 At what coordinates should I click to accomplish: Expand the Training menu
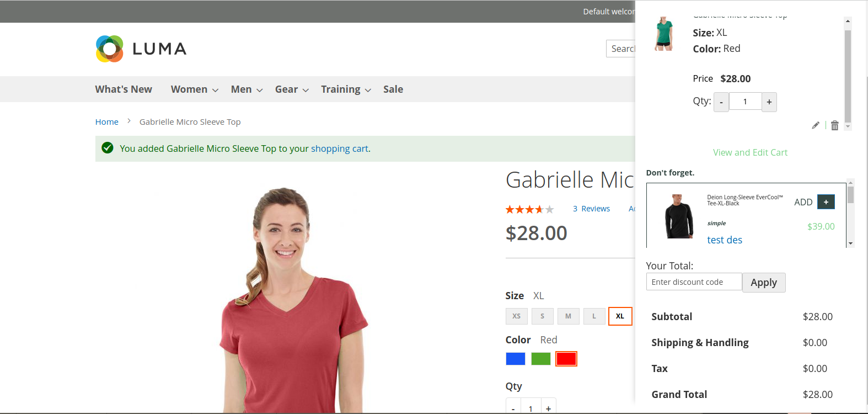(x=346, y=89)
